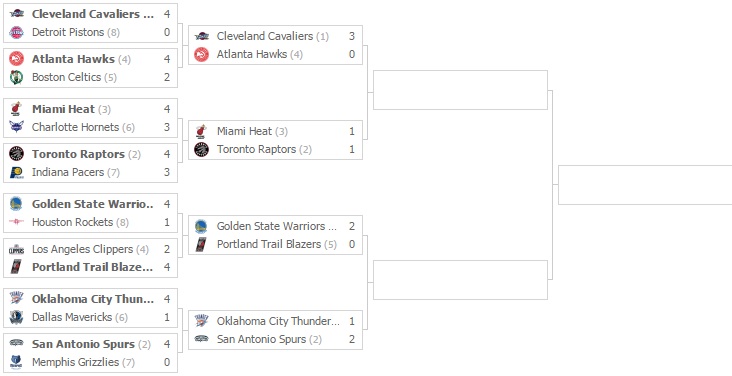Click the Los Angeles Clippers logo

point(16,249)
